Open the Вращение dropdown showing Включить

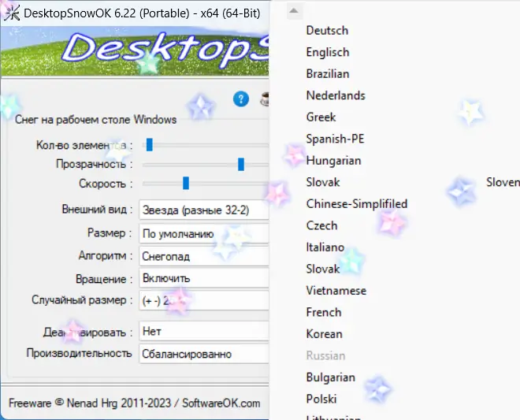pos(204,278)
